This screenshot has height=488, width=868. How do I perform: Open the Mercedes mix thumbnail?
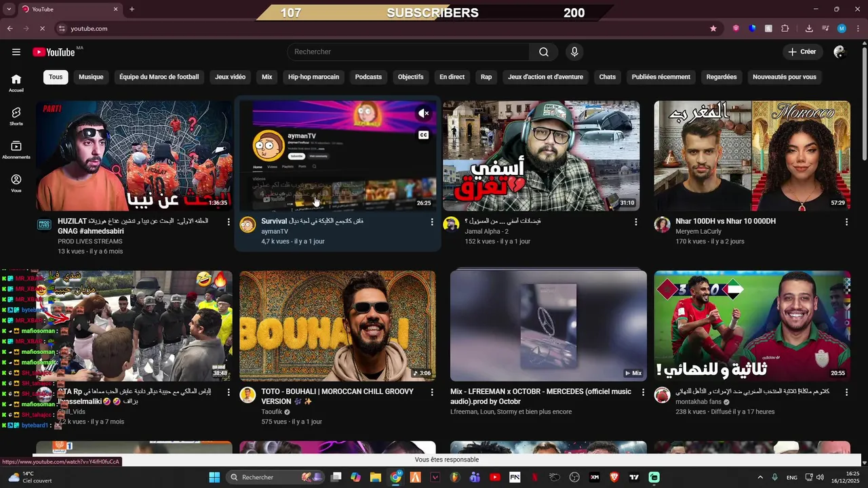point(549,326)
